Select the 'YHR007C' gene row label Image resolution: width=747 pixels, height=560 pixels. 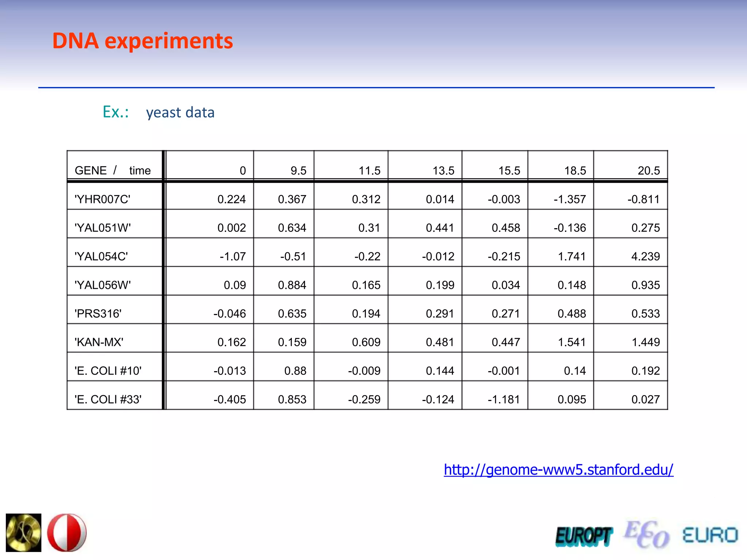[x=102, y=199]
